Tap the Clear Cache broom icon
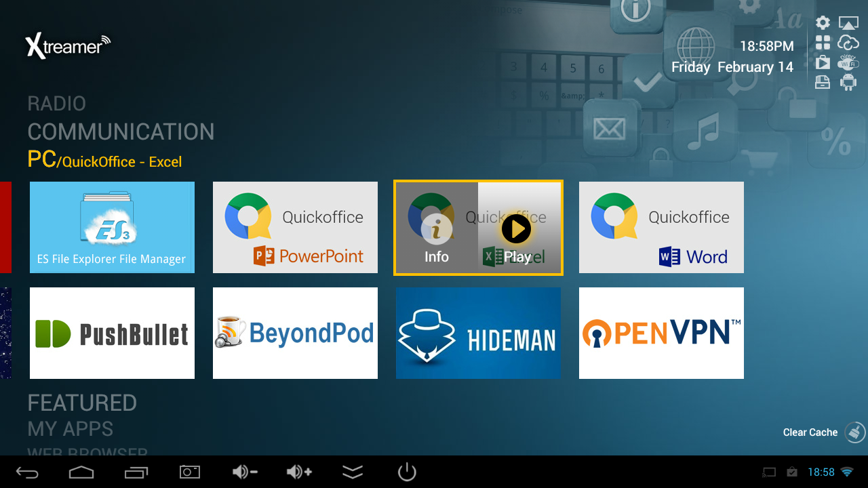 [x=855, y=432]
